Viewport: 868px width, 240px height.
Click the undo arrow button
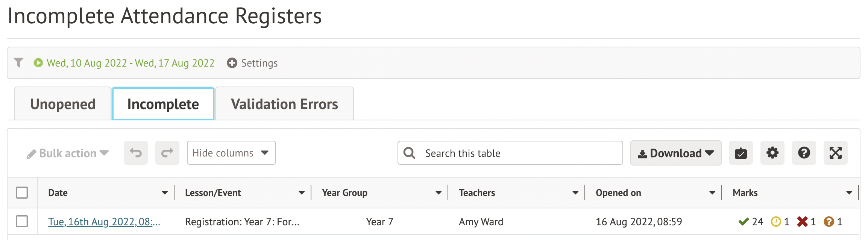click(x=136, y=153)
